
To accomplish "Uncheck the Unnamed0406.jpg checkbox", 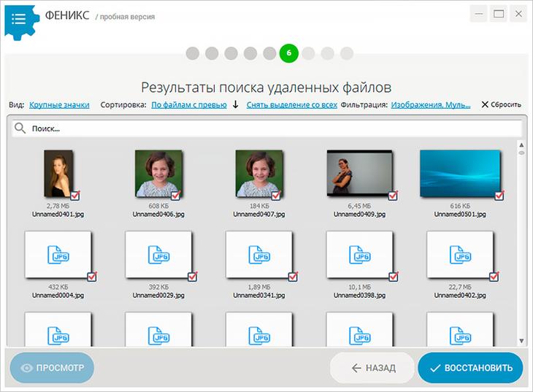I will pyautogui.click(x=175, y=196).
